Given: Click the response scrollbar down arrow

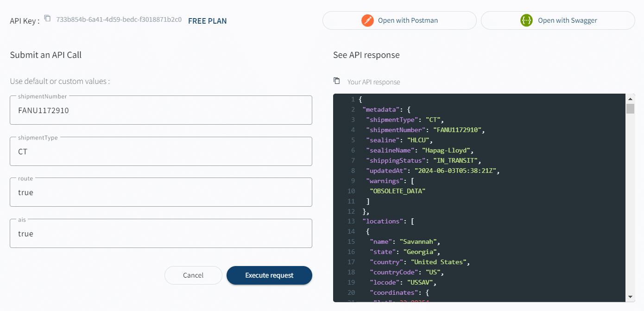Looking at the screenshot, I should point(630,297).
